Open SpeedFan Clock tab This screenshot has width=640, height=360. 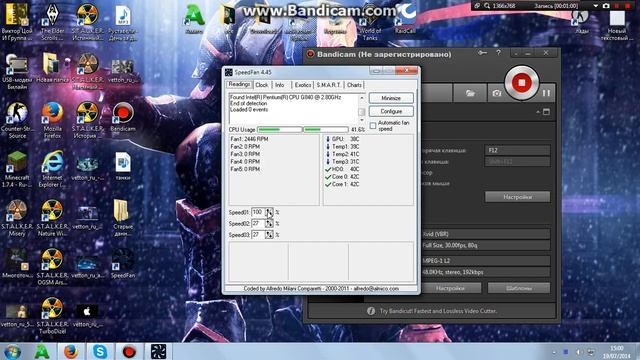[262, 85]
